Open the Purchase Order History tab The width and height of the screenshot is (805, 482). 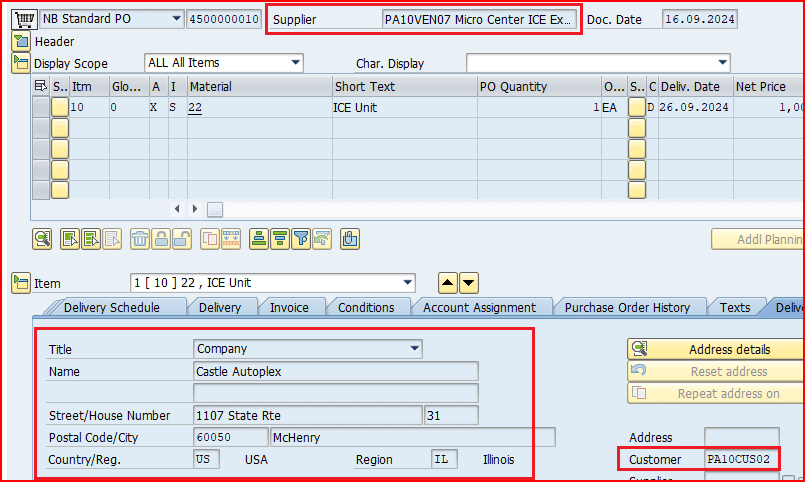click(x=627, y=307)
